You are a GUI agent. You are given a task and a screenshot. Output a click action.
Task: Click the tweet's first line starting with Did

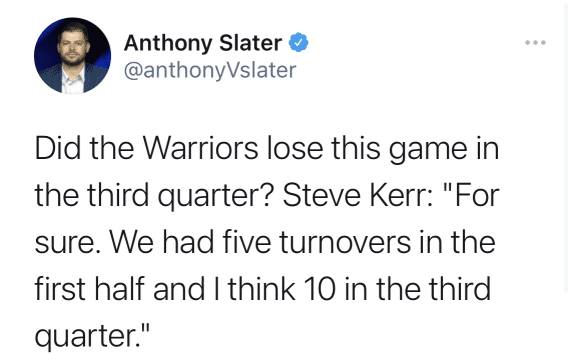267,149
